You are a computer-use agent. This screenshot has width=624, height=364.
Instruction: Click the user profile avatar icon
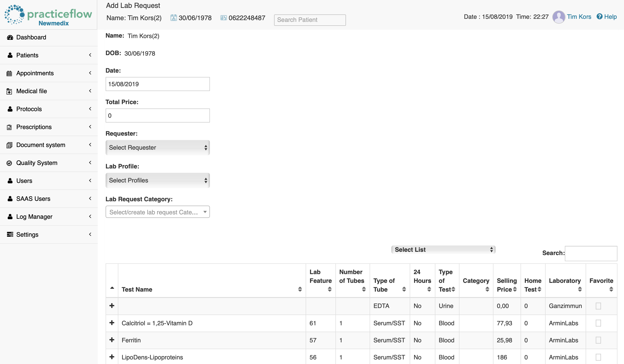[559, 16]
